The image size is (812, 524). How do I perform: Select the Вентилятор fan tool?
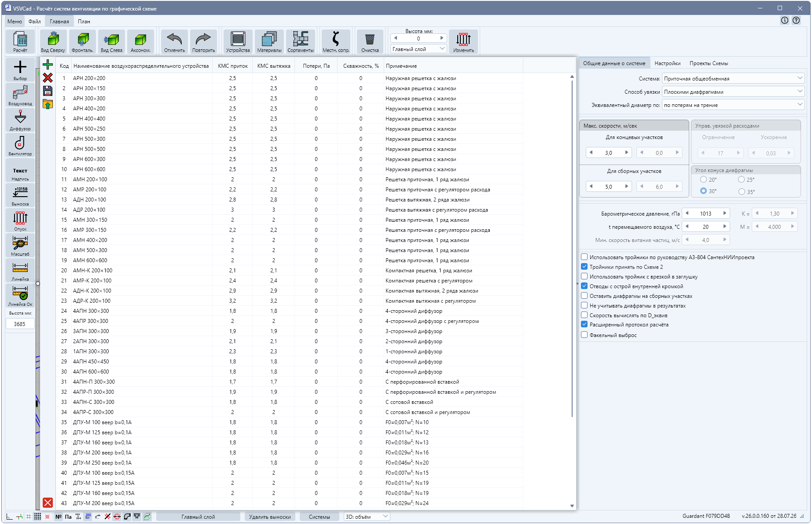(20, 145)
